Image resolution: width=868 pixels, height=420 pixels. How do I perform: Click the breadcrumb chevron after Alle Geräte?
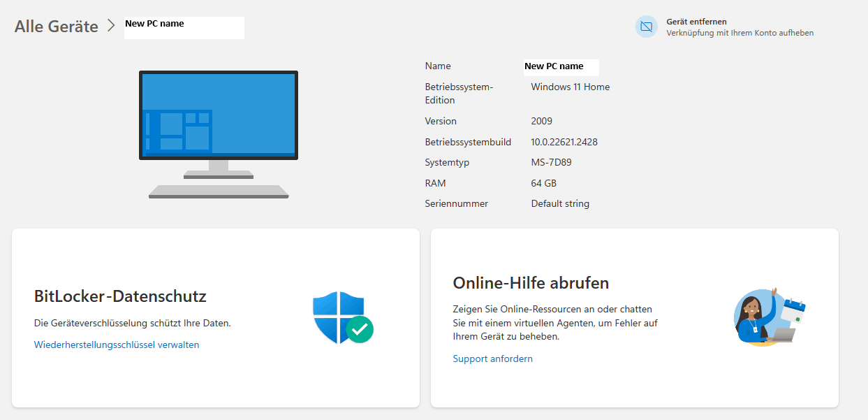(111, 26)
